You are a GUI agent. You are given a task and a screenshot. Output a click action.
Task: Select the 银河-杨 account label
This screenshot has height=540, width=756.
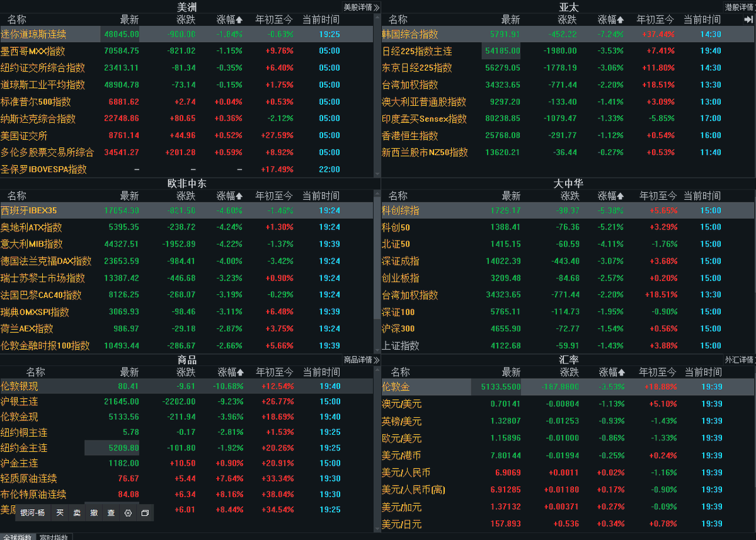point(32,513)
